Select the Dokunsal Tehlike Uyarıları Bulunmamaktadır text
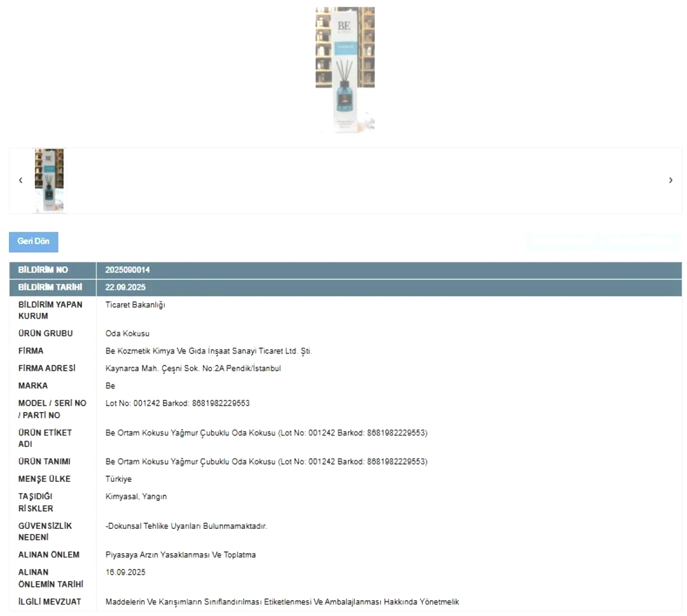The width and height of the screenshot is (687, 616). click(186, 526)
